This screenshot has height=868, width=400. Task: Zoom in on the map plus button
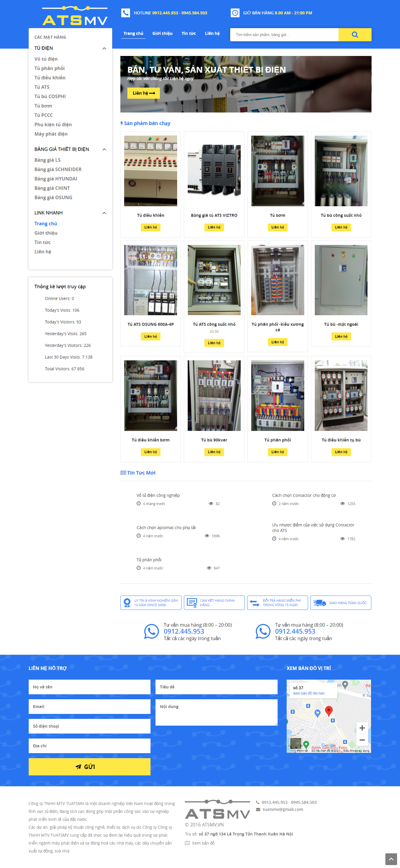(362, 728)
